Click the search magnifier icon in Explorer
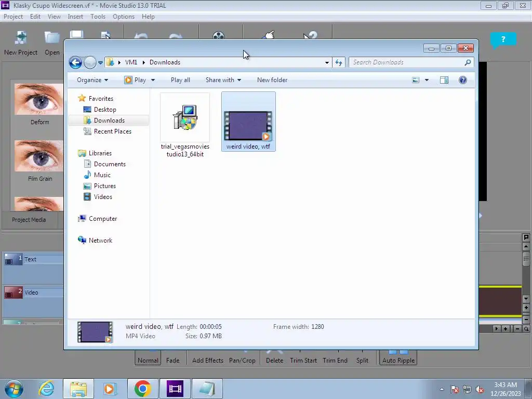This screenshot has width=532, height=399. pos(468,62)
